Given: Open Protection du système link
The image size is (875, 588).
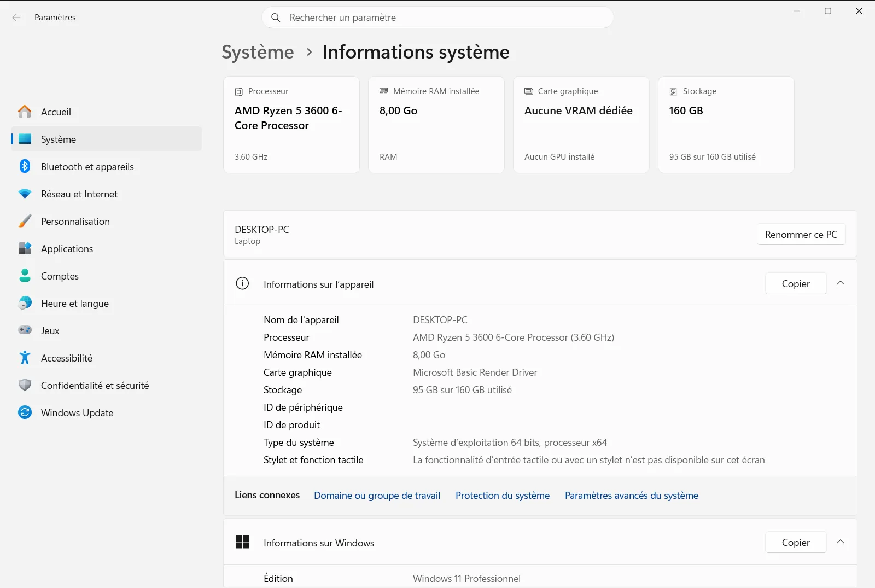Looking at the screenshot, I should (503, 496).
